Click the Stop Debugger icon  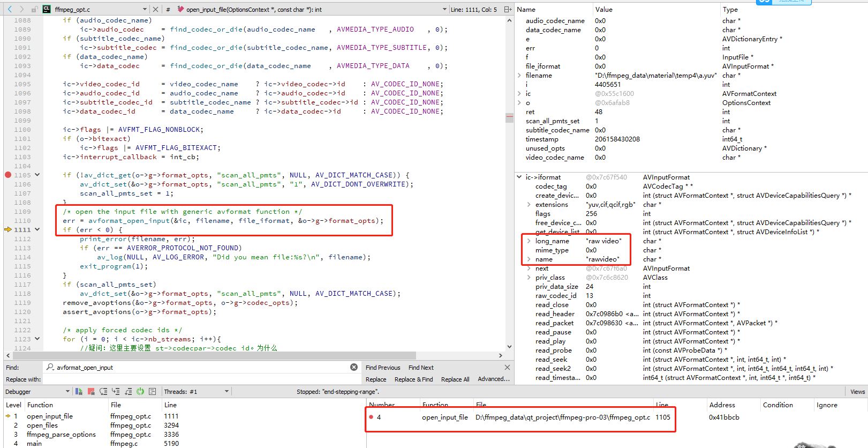click(91, 392)
